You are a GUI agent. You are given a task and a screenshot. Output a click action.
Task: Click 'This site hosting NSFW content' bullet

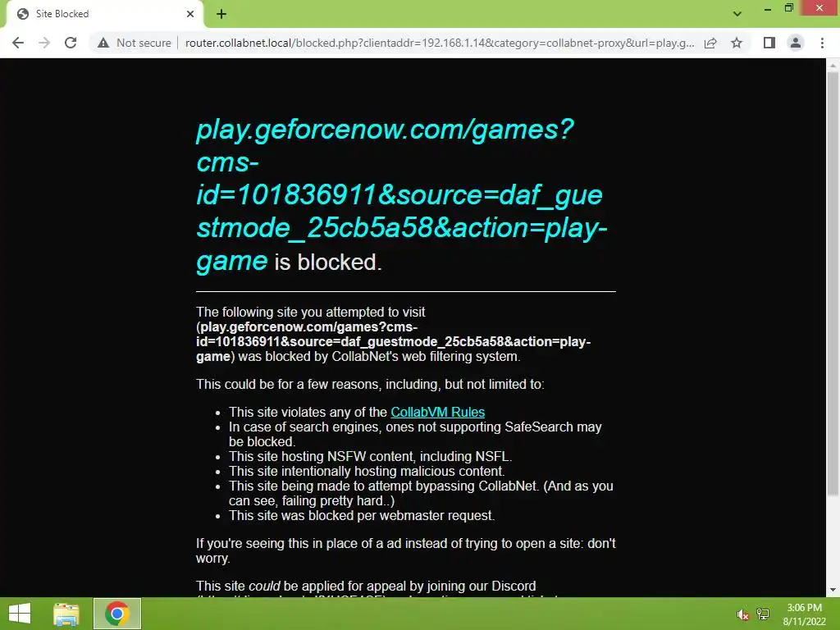(x=370, y=456)
